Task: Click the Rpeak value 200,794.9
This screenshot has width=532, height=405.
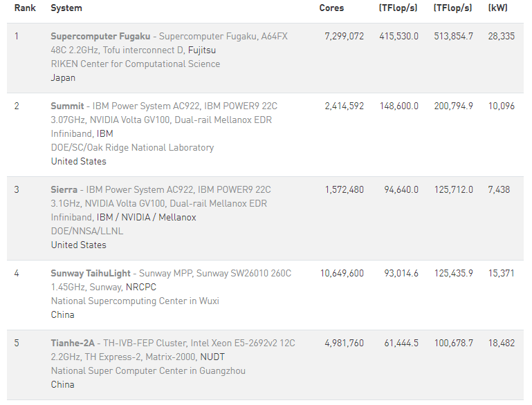Action: click(453, 106)
